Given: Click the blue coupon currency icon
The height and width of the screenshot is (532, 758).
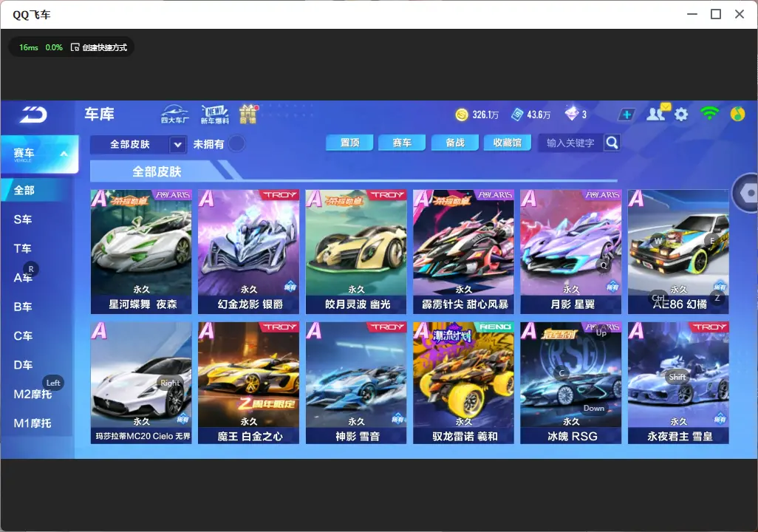Looking at the screenshot, I should tap(517, 115).
